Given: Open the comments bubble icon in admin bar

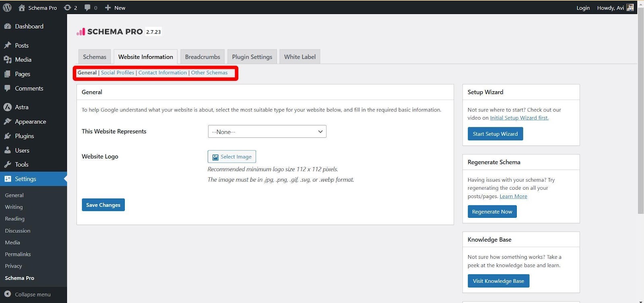Looking at the screenshot, I should point(87,8).
